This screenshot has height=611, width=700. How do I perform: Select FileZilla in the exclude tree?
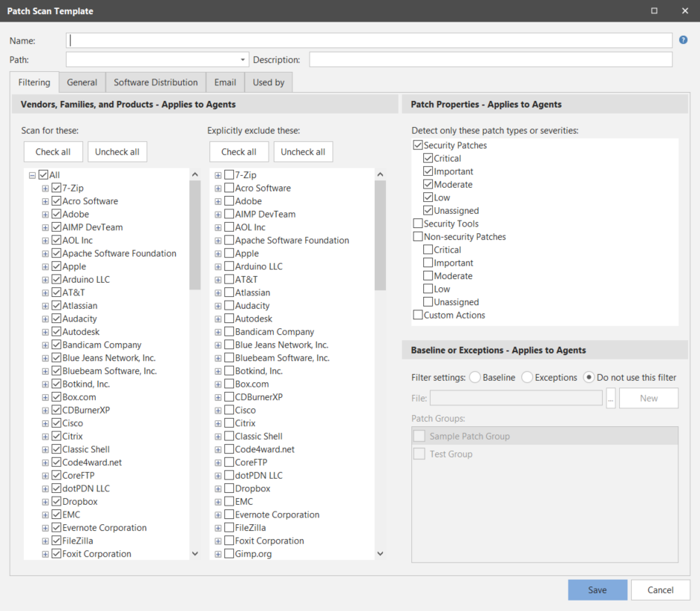(x=250, y=527)
